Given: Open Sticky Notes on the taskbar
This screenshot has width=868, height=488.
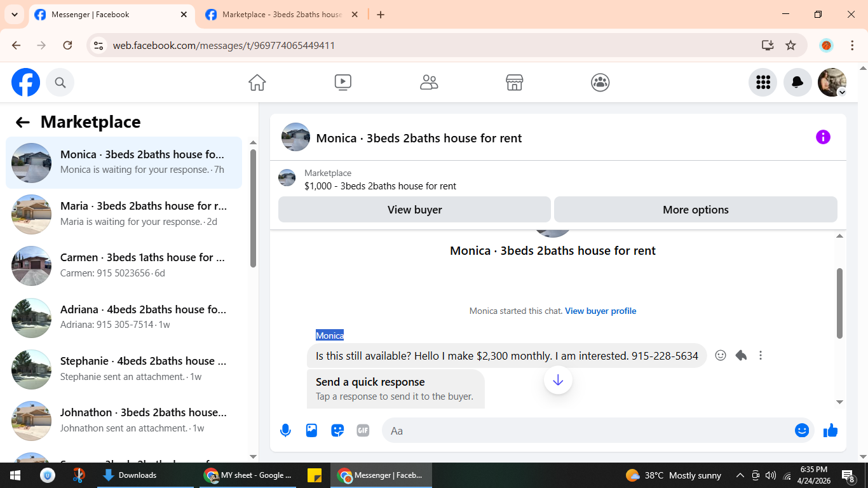Looking at the screenshot, I should click(x=315, y=475).
